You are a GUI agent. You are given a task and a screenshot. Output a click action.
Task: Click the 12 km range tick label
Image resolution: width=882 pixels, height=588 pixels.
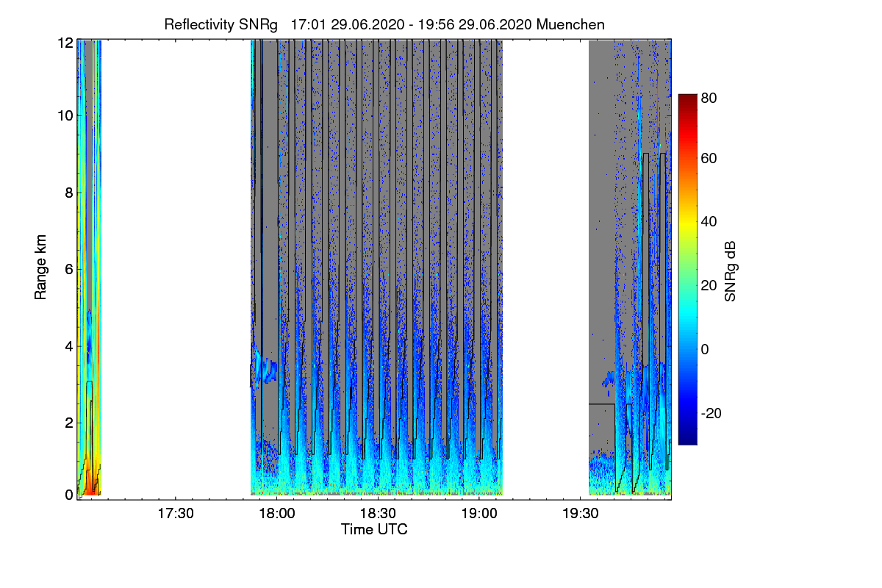coord(65,43)
